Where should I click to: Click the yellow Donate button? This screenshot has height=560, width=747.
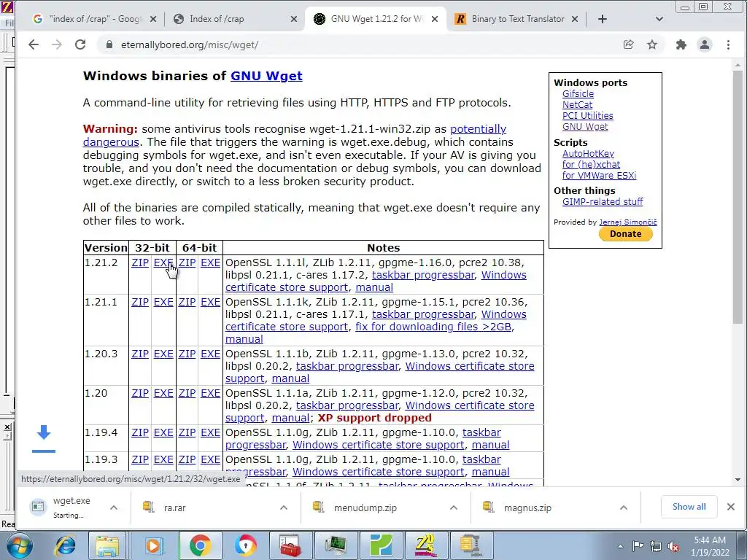tap(625, 234)
